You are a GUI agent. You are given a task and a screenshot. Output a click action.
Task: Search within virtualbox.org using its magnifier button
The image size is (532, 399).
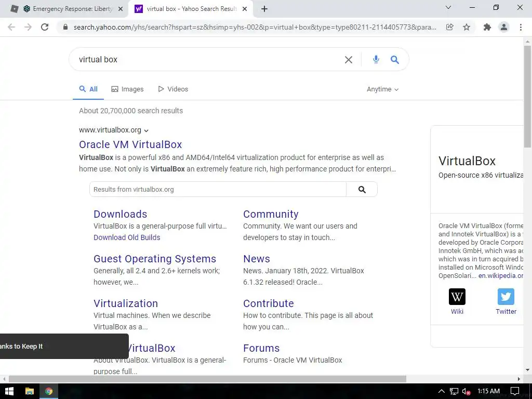pyautogui.click(x=362, y=189)
